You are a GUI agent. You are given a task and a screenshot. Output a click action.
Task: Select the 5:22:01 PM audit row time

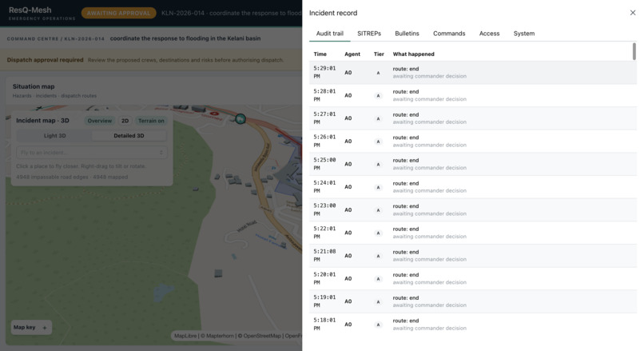324,233
